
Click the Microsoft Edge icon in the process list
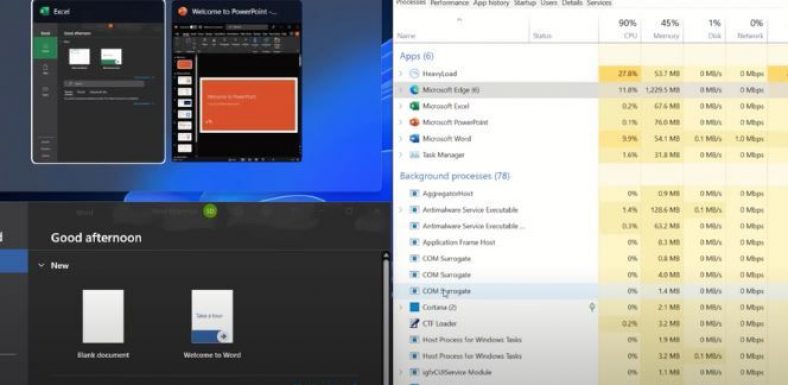click(x=414, y=90)
